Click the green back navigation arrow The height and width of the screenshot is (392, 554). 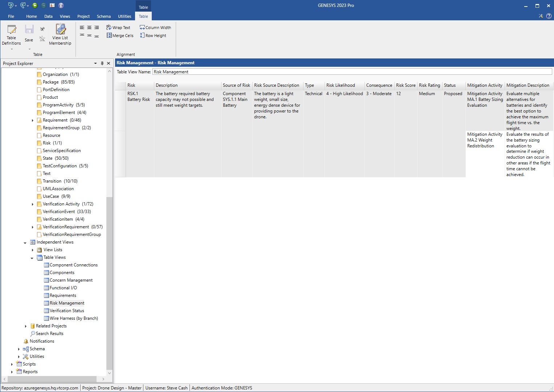tap(35, 5)
